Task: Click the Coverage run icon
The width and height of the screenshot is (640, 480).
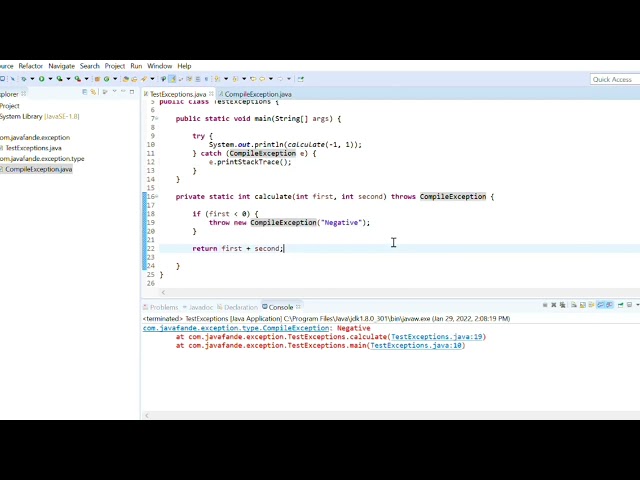Action: [60, 79]
